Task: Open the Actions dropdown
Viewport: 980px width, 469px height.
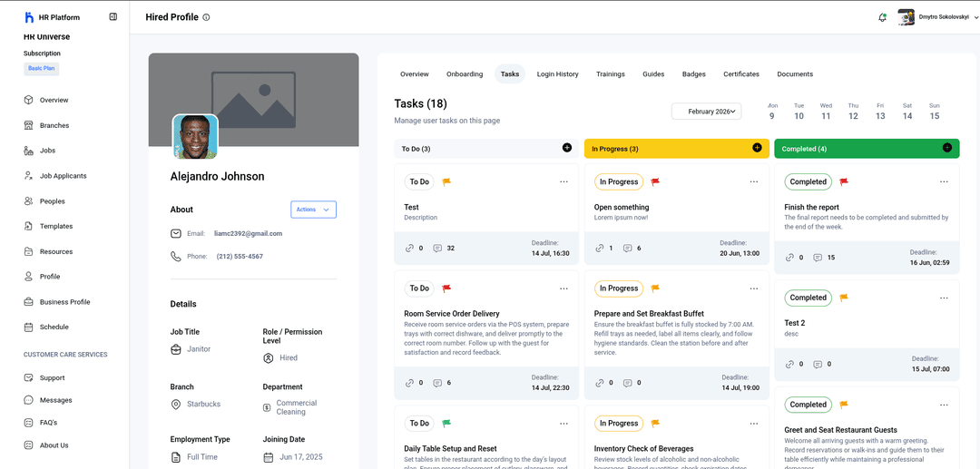Action: coord(313,210)
